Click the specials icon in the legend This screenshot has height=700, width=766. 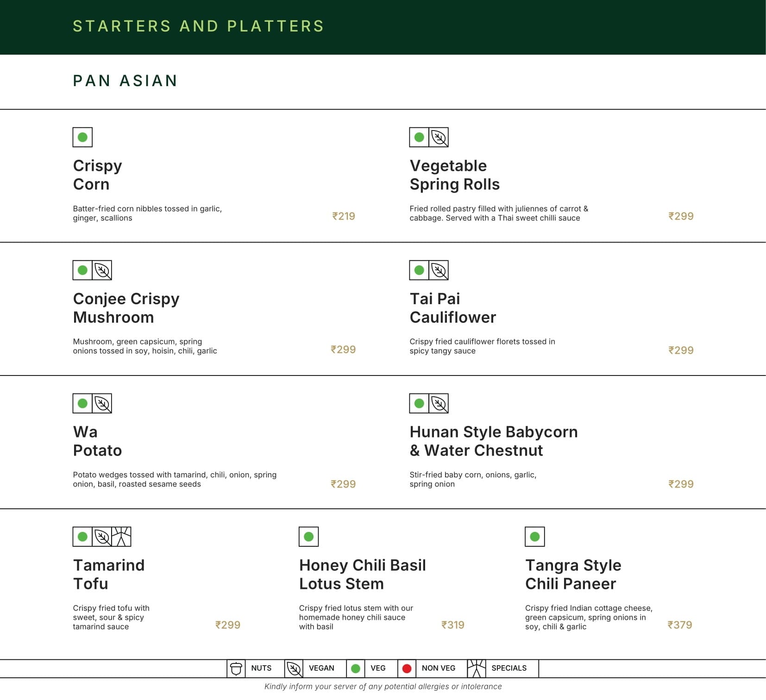(x=476, y=669)
